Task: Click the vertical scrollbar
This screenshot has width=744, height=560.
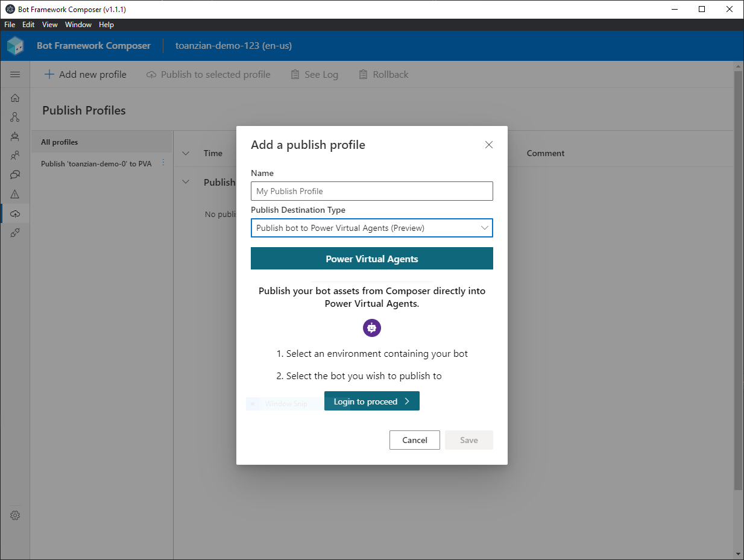Action: click(x=738, y=281)
